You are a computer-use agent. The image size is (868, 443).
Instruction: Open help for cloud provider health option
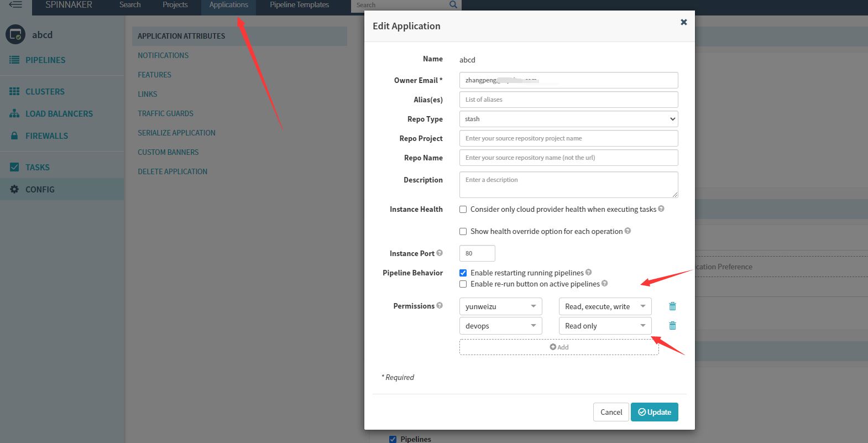tap(661, 209)
